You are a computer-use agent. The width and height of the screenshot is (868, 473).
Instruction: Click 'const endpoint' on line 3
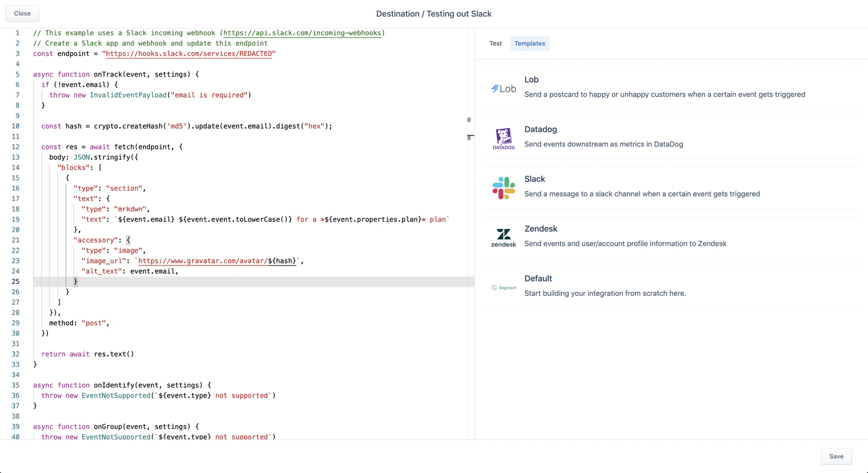coord(61,54)
